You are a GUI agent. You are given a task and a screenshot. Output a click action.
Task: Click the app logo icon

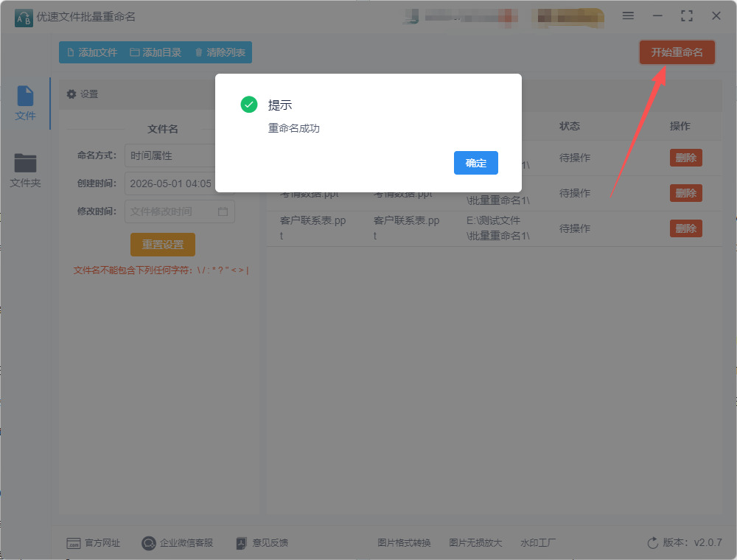coord(24,18)
